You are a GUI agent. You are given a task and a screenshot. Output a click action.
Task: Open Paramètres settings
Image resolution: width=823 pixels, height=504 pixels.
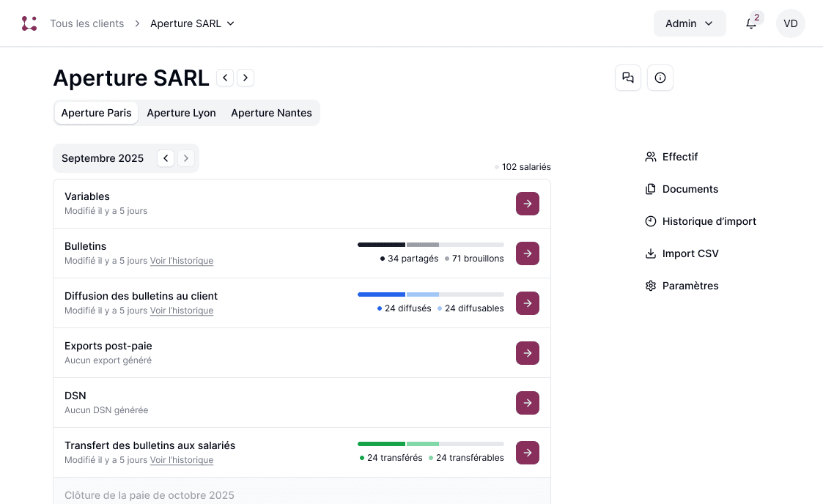click(690, 286)
